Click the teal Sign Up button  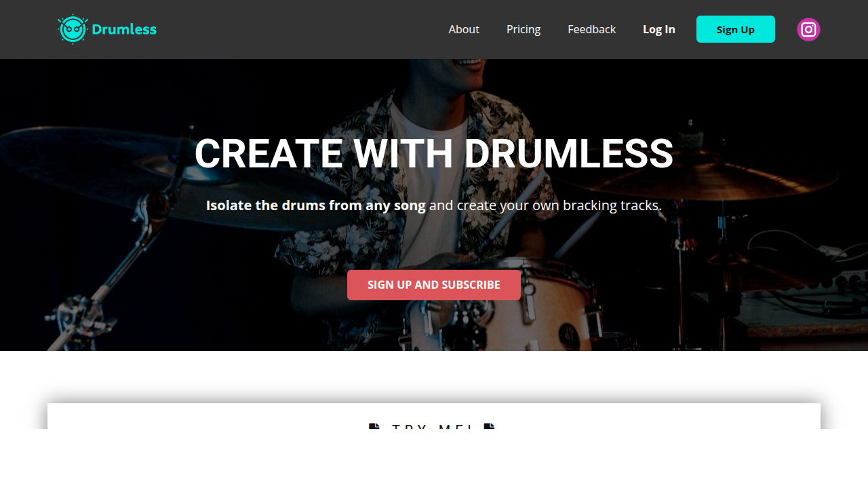point(736,29)
